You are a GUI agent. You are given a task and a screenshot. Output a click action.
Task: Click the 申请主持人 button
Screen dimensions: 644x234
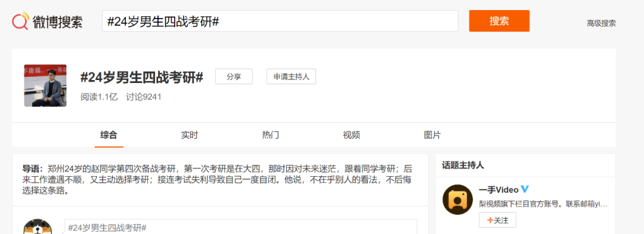pyautogui.click(x=291, y=76)
